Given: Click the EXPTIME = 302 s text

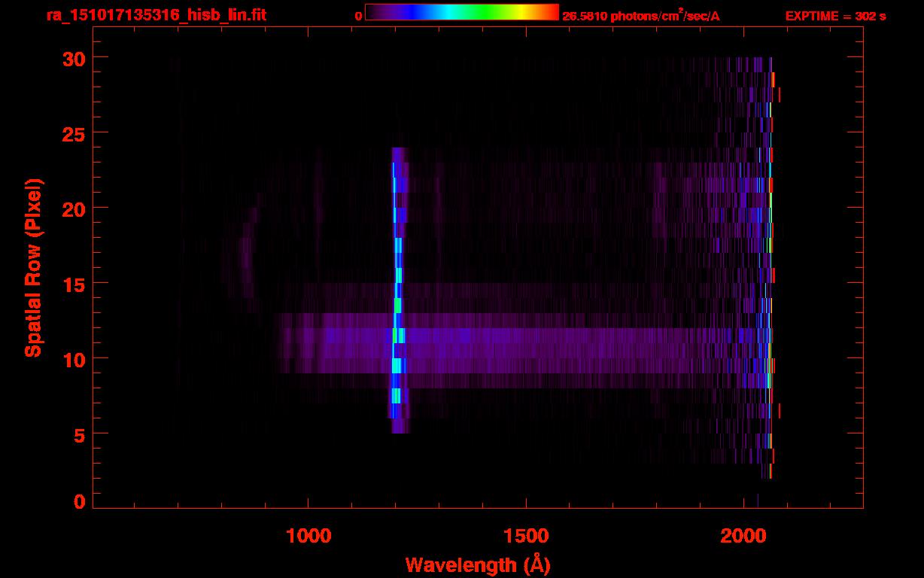Looking at the screenshot, I should point(835,16).
